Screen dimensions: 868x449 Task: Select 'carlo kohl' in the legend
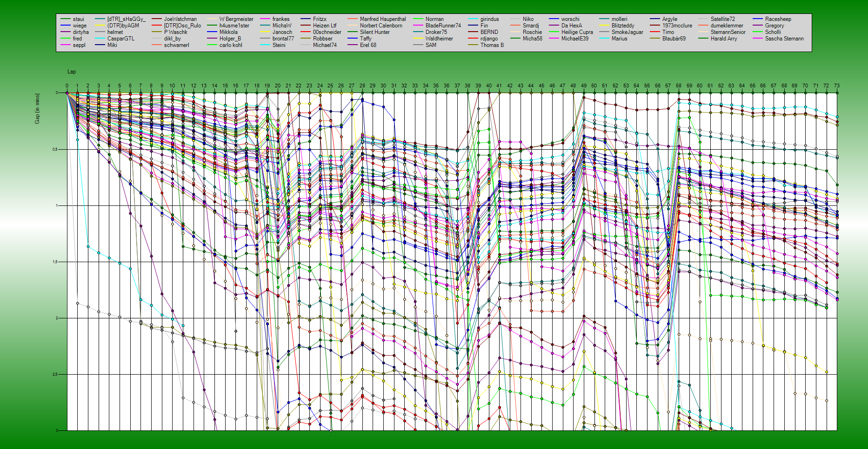pyautogui.click(x=225, y=45)
